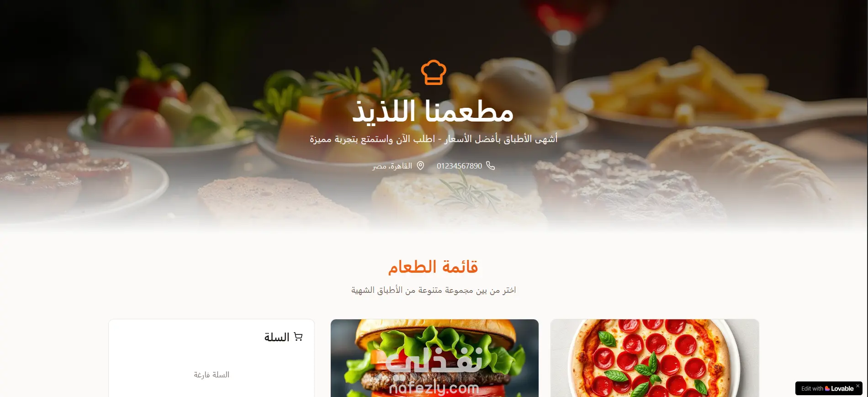Image resolution: width=868 pixels, height=397 pixels.
Task: Click the السلة فارغة empty cart message
Action: [x=212, y=375]
